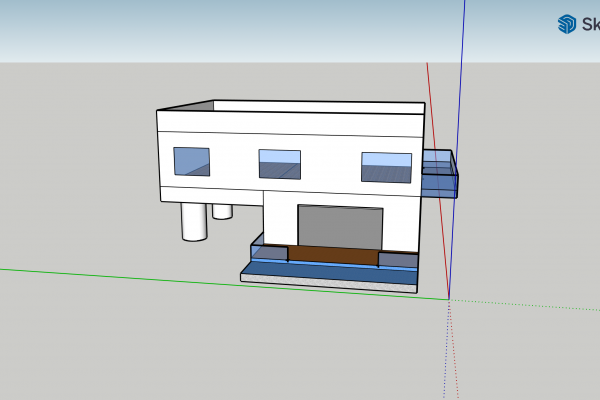This screenshot has width=600, height=400.
Task: Click the SketchUp logo icon
Action: (x=567, y=24)
